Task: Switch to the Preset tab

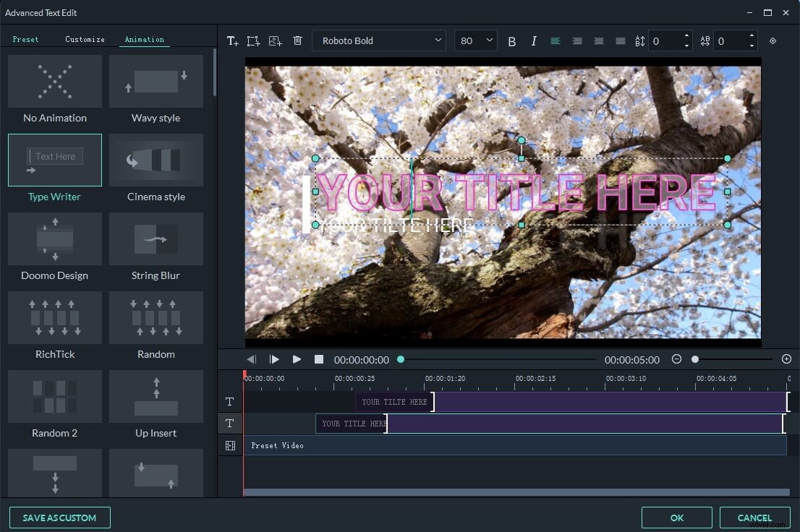Action: (26, 39)
